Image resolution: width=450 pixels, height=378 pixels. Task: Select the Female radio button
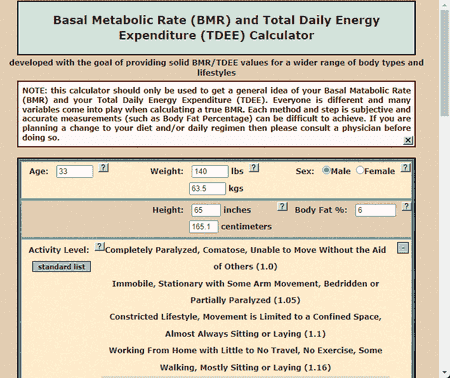360,171
